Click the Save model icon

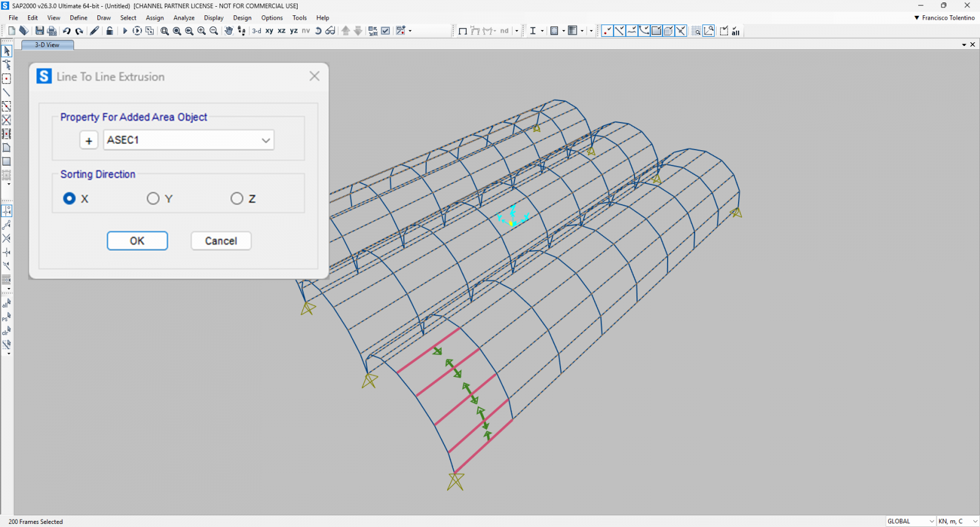[40, 31]
